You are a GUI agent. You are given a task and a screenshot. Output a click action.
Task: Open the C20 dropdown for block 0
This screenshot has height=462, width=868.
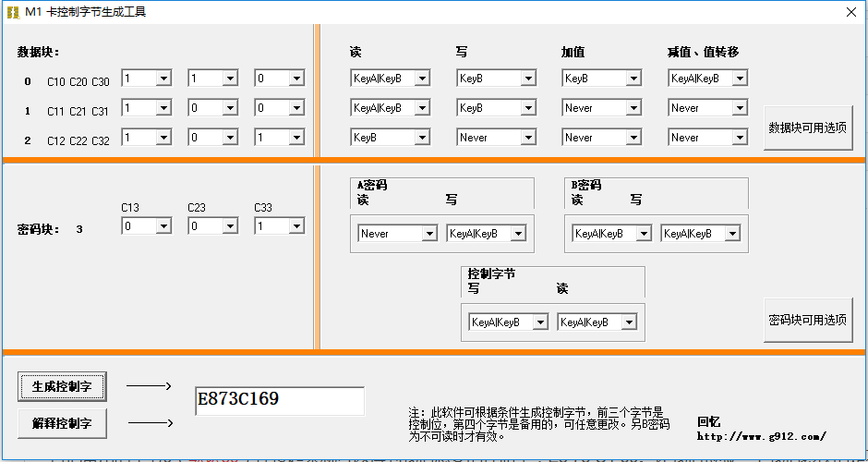click(x=230, y=79)
